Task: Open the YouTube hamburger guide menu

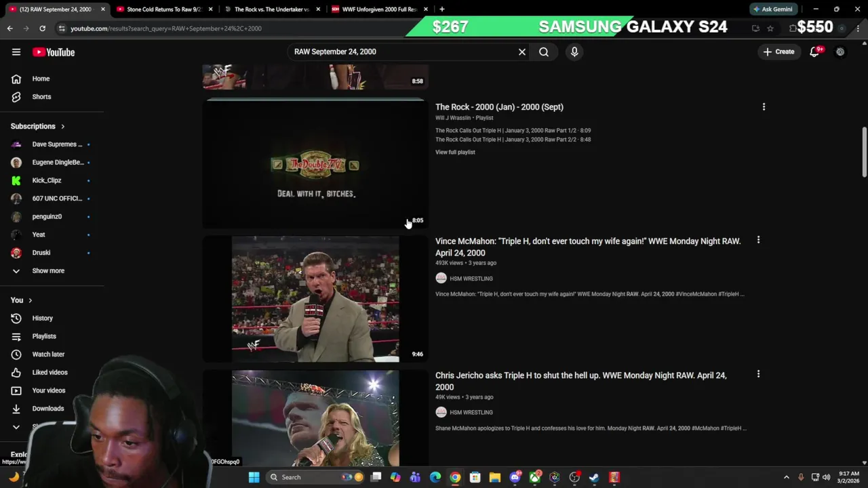Action: (x=16, y=52)
